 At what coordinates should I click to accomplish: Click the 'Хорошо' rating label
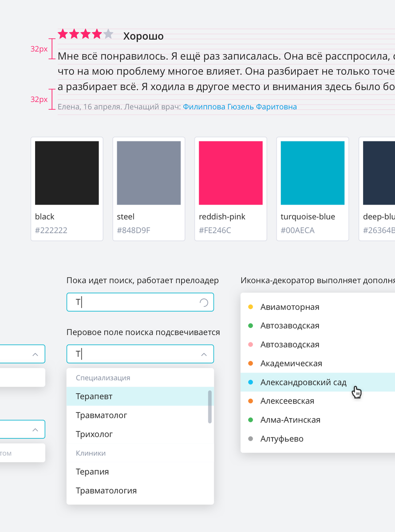(143, 36)
